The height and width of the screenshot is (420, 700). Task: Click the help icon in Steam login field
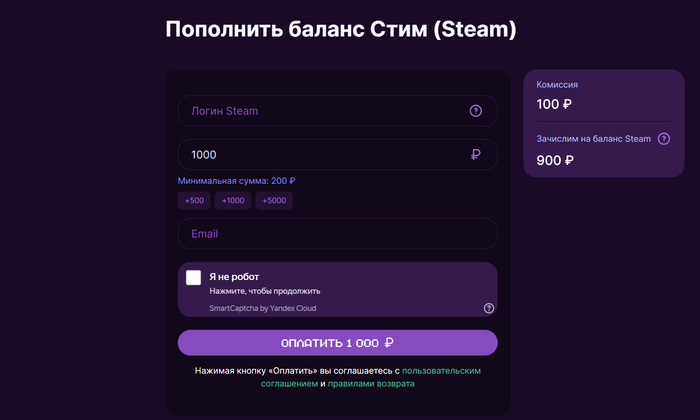tap(475, 111)
